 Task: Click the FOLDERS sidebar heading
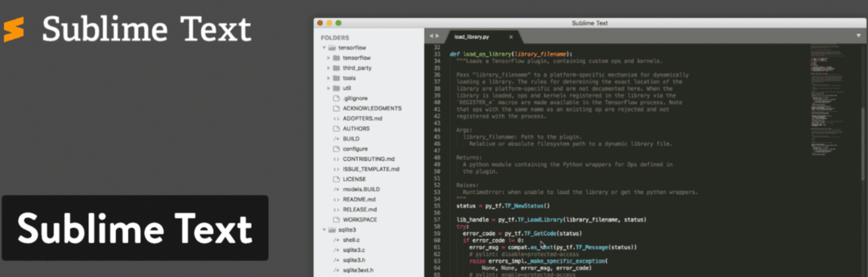click(x=335, y=38)
